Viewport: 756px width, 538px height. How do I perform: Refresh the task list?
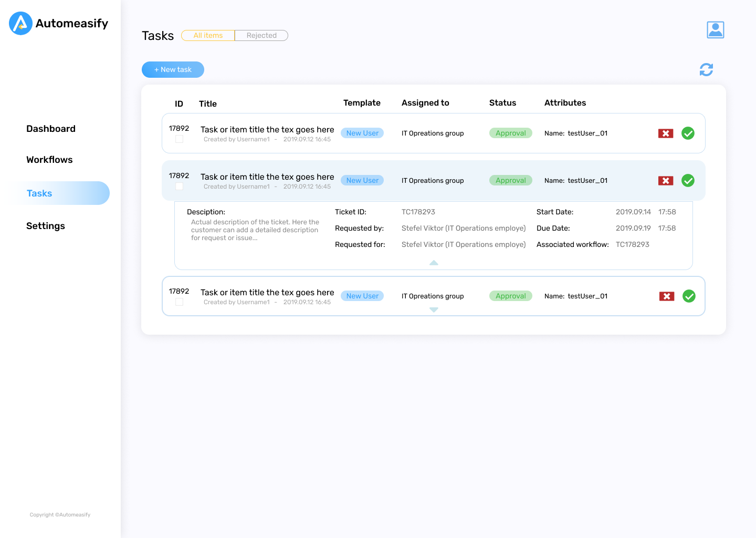tap(706, 69)
